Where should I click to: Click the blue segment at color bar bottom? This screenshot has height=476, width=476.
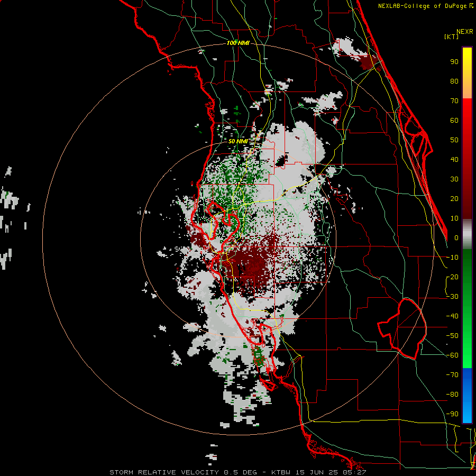[x=467, y=396]
